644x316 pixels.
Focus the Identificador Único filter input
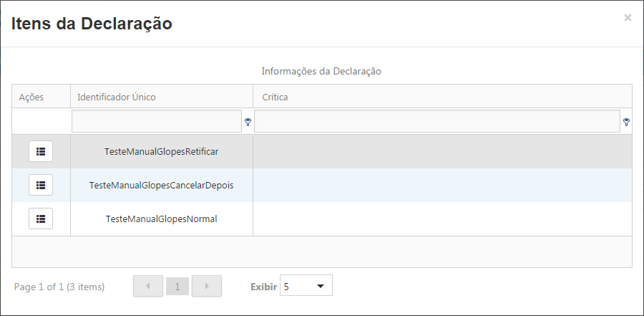[157, 121]
